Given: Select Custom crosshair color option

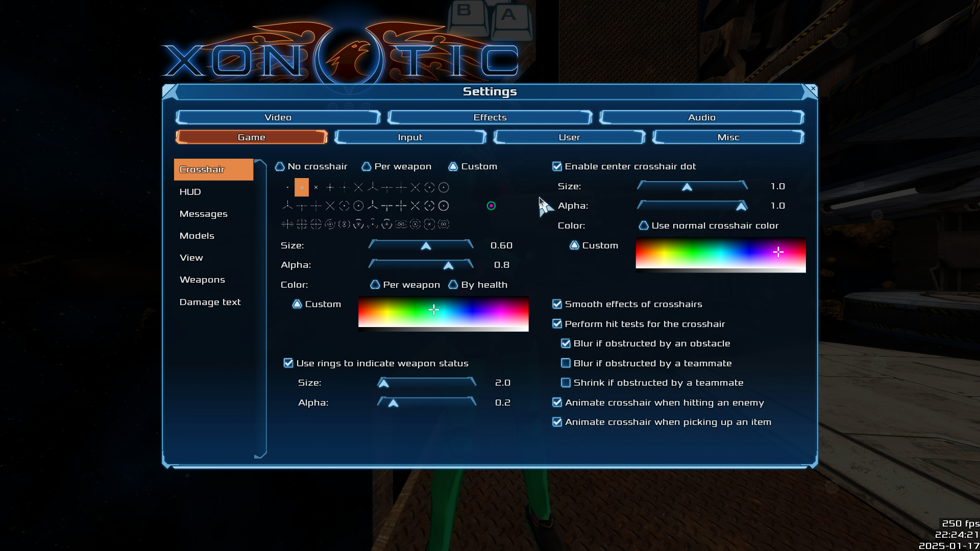Looking at the screenshot, I should tap(316, 304).
